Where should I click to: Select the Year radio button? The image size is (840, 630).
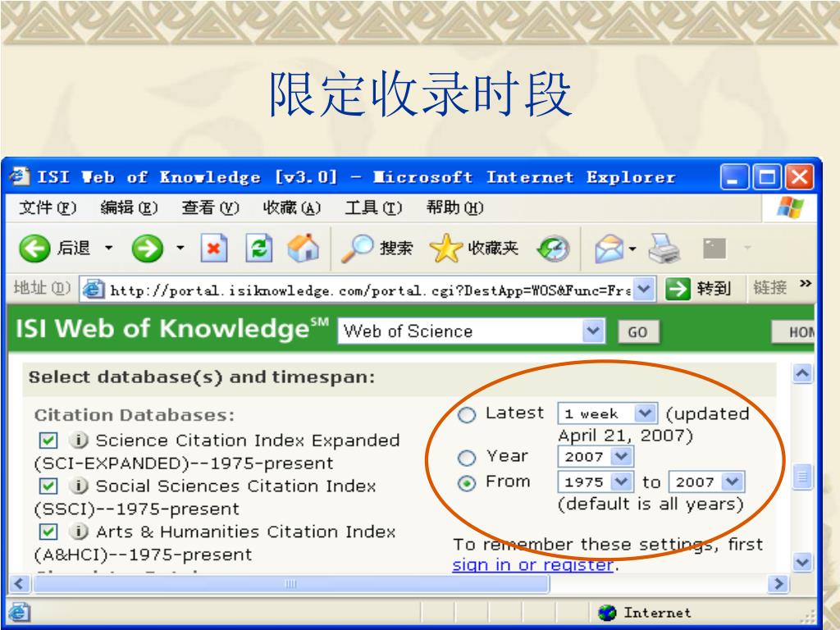pos(467,458)
